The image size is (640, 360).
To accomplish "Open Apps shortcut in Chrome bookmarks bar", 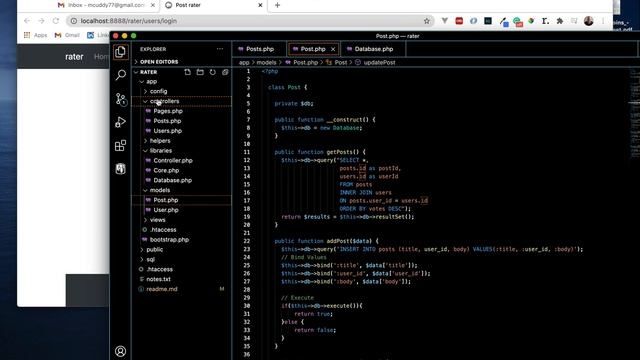I will click(x=36, y=35).
